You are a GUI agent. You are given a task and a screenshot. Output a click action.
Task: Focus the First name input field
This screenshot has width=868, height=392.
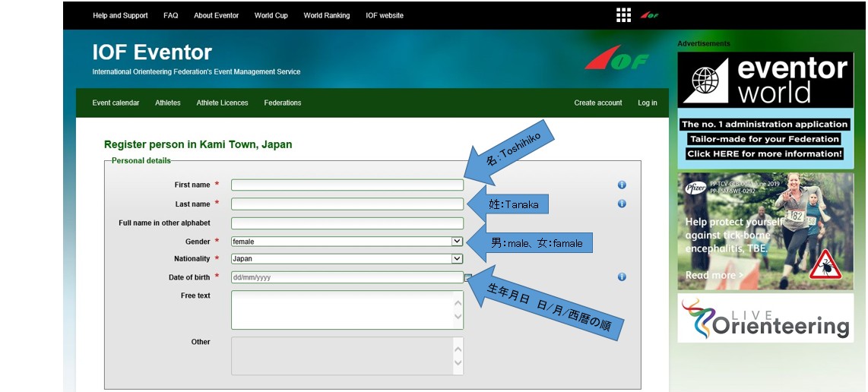pyautogui.click(x=347, y=185)
